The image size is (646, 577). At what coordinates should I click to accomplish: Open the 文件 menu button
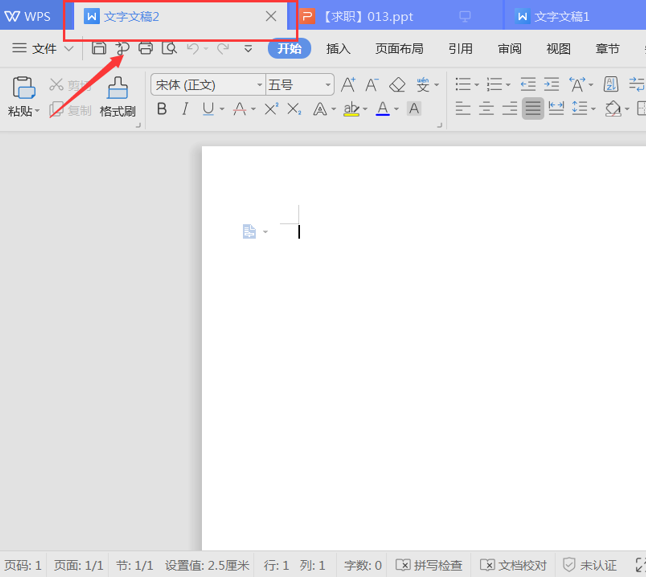(x=34, y=49)
